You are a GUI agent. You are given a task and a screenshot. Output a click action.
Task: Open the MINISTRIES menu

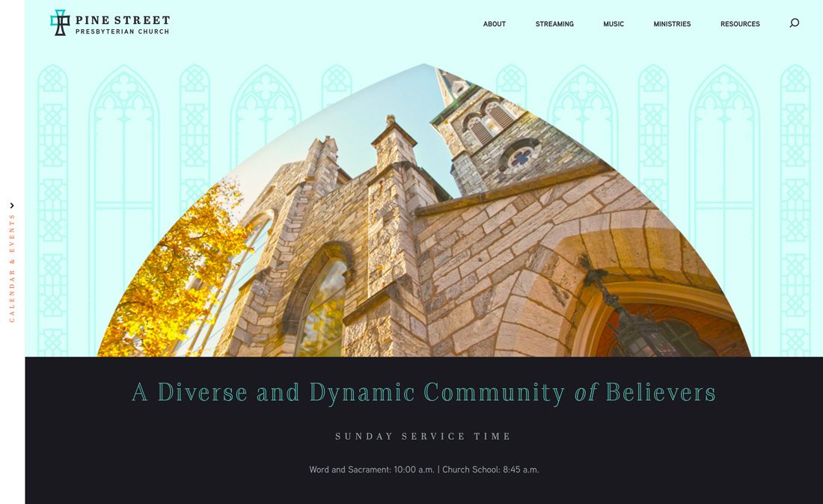point(671,23)
